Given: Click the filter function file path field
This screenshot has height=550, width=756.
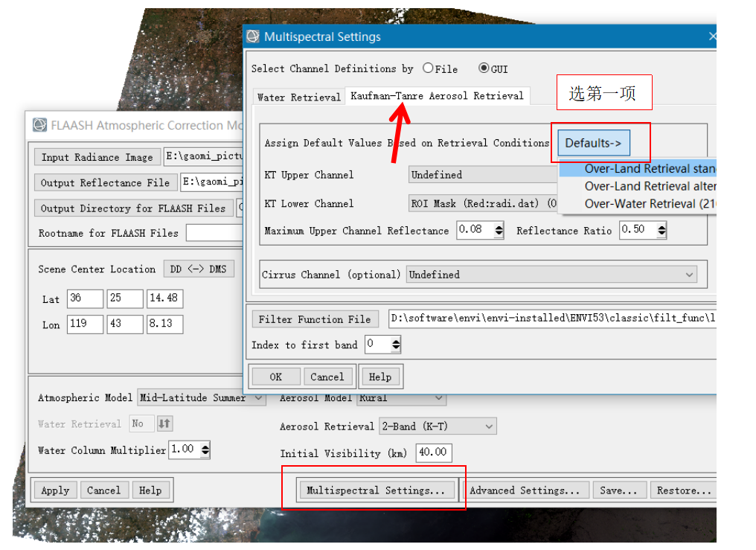Looking at the screenshot, I should click(x=553, y=318).
